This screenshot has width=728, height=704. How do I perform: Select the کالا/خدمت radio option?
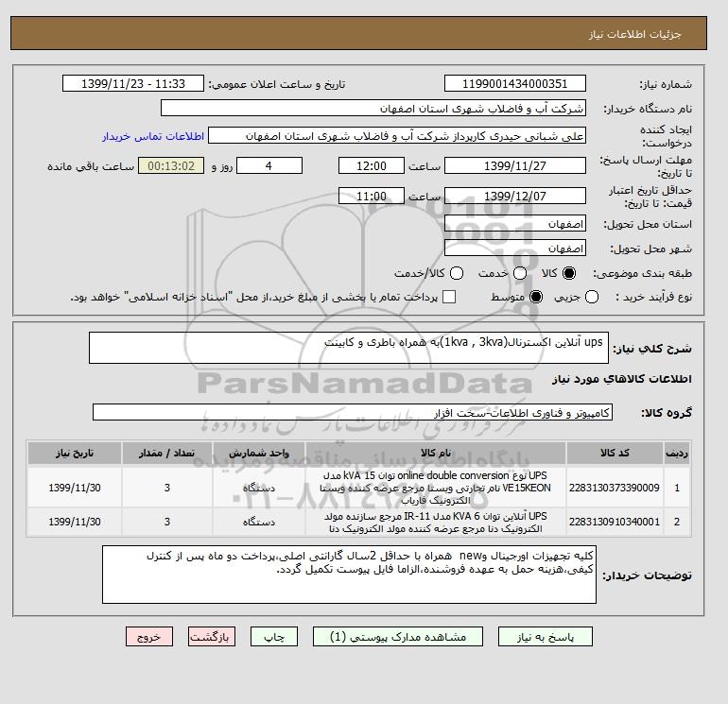coord(457,273)
